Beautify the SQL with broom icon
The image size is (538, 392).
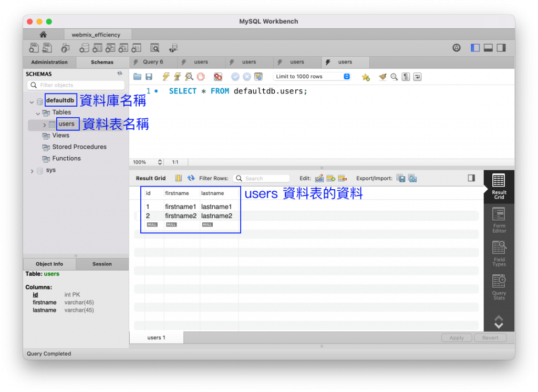(x=382, y=77)
